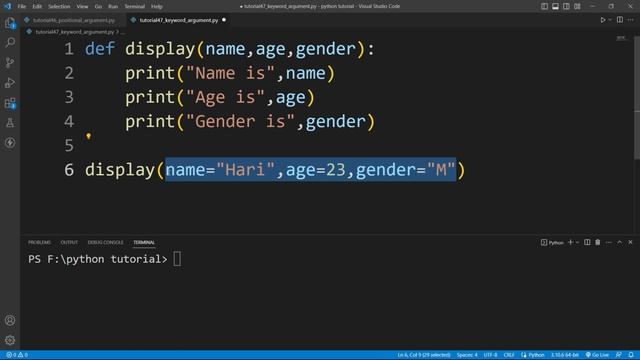
Task: Open the Go menu
Action: (x=98, y=7)
